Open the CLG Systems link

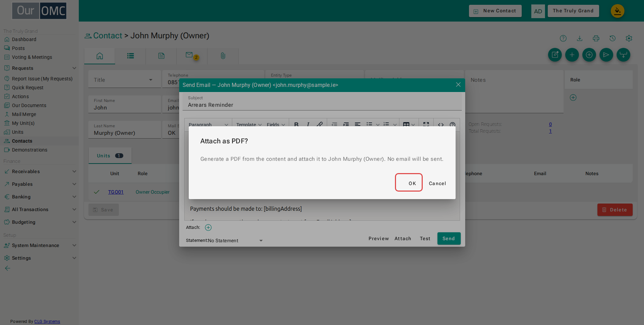click(x=47, y=322)
